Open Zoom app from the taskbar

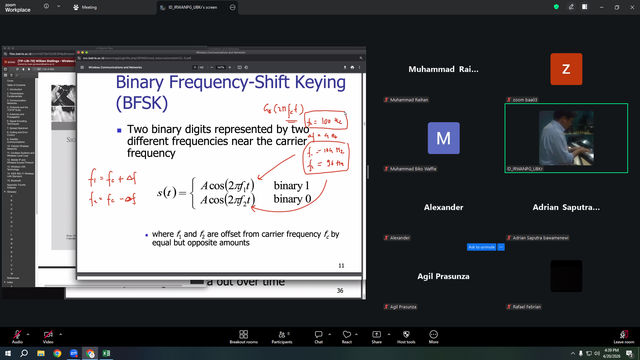(73, 353)
